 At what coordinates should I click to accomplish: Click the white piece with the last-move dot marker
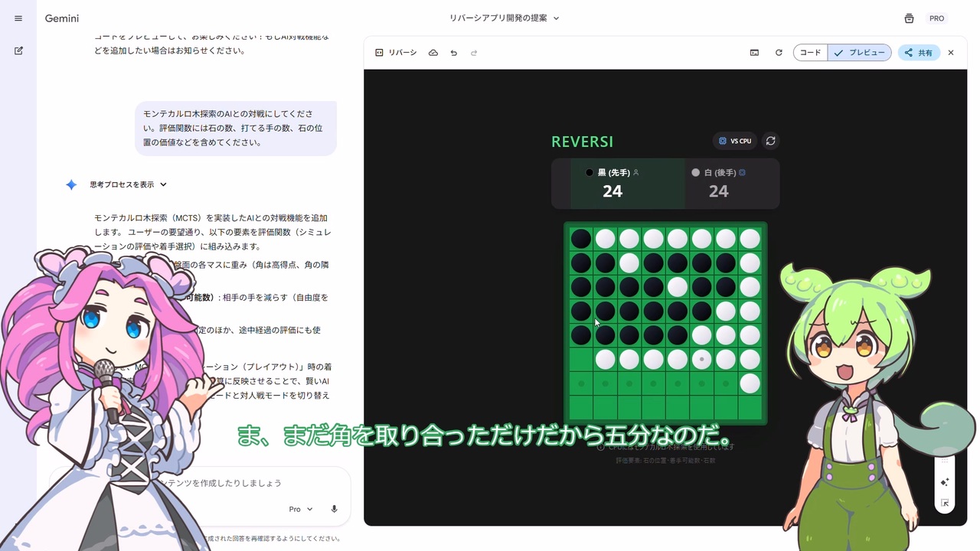[701, 359]
